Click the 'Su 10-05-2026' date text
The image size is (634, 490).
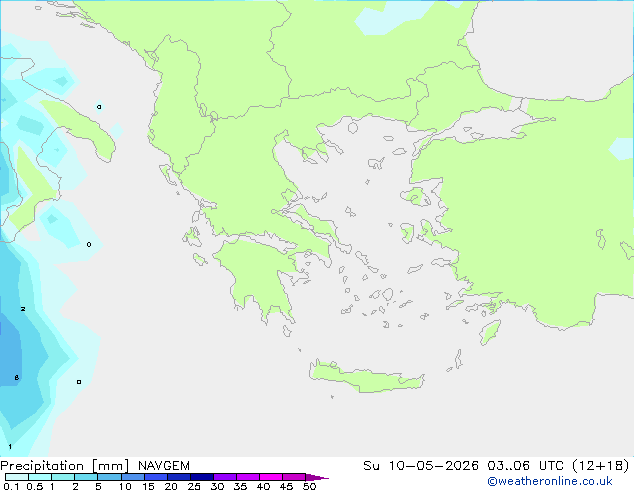421,466
